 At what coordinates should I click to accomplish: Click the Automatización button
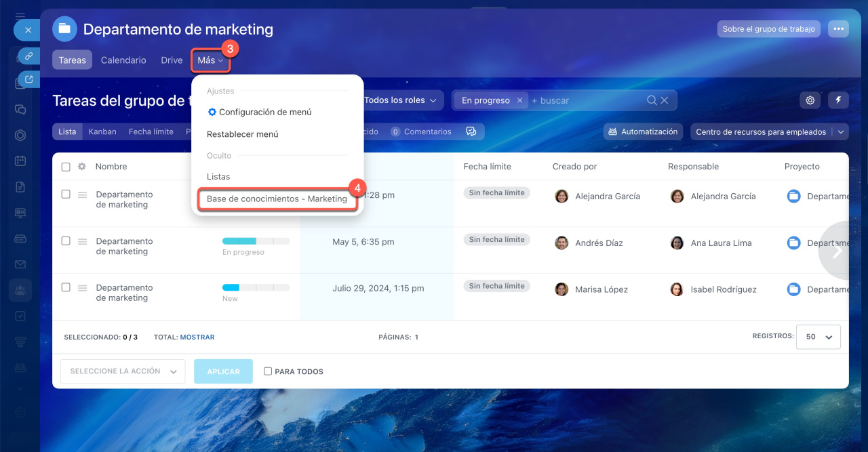coord(643,131)
